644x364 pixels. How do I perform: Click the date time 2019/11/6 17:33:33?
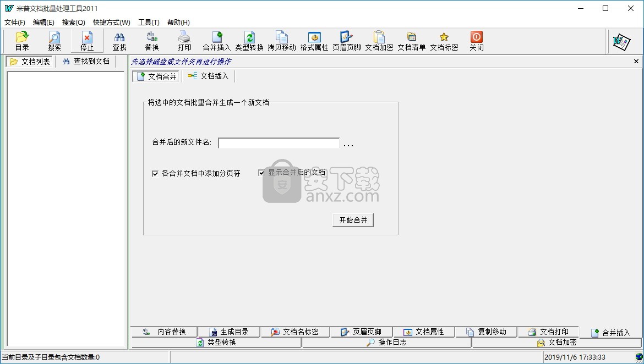[575, 357]
